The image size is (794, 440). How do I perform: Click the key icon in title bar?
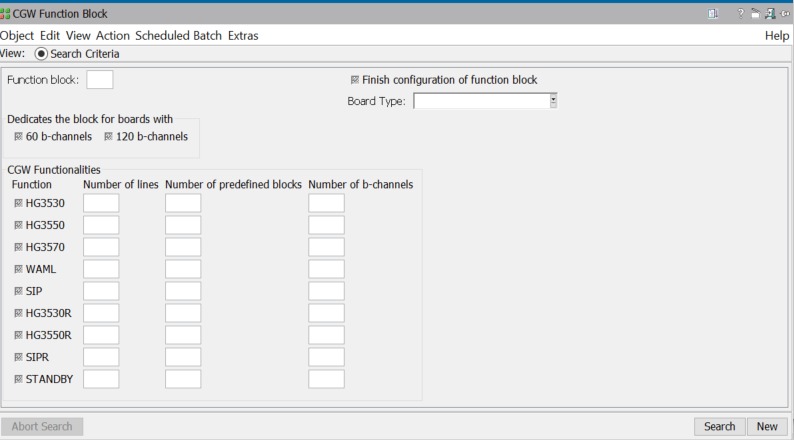pos(785,14)
